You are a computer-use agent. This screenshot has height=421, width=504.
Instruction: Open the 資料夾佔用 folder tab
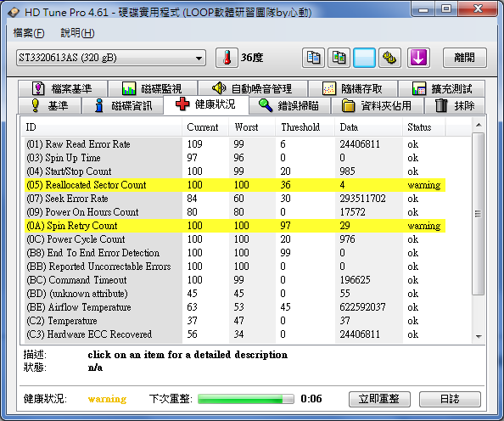(378, 105)
